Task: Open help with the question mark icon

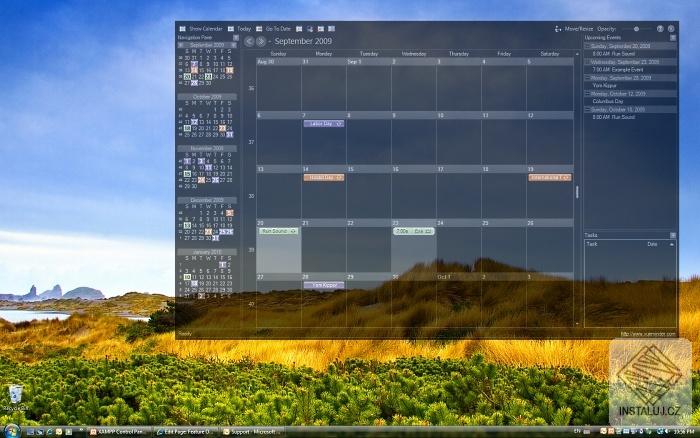Action: coord(660,29)
